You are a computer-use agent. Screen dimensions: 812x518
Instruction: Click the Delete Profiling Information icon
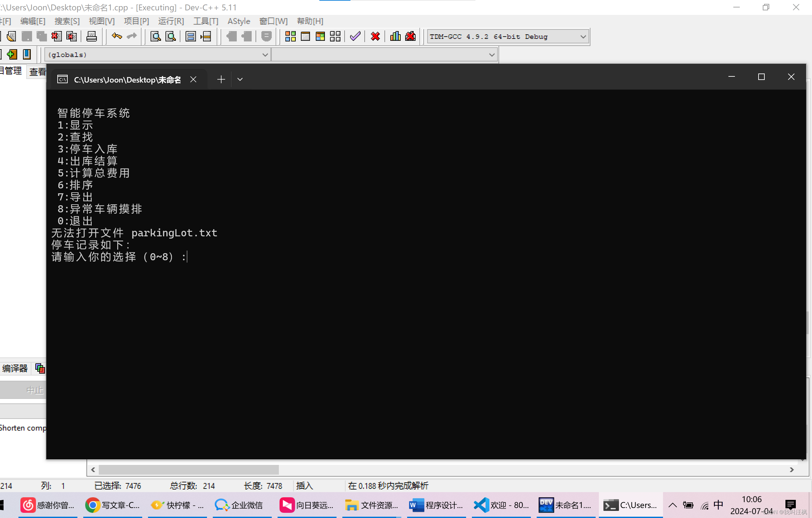tap(410, 36)
